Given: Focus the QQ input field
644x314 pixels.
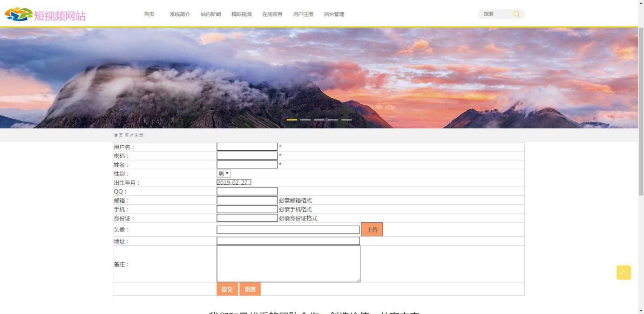Looking at the screenshot, I should pyautogui.click(x=247, y=191).
